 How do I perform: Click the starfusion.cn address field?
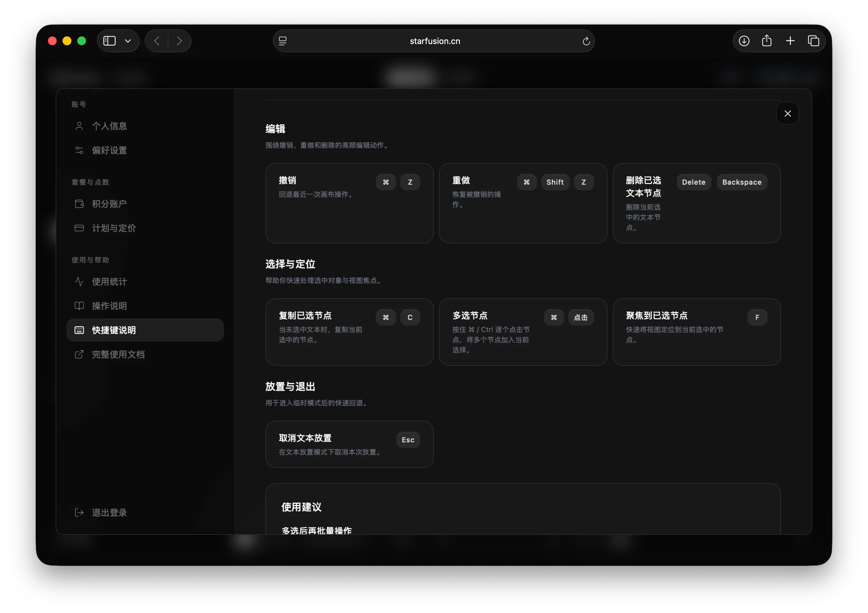tap(435, 41)
